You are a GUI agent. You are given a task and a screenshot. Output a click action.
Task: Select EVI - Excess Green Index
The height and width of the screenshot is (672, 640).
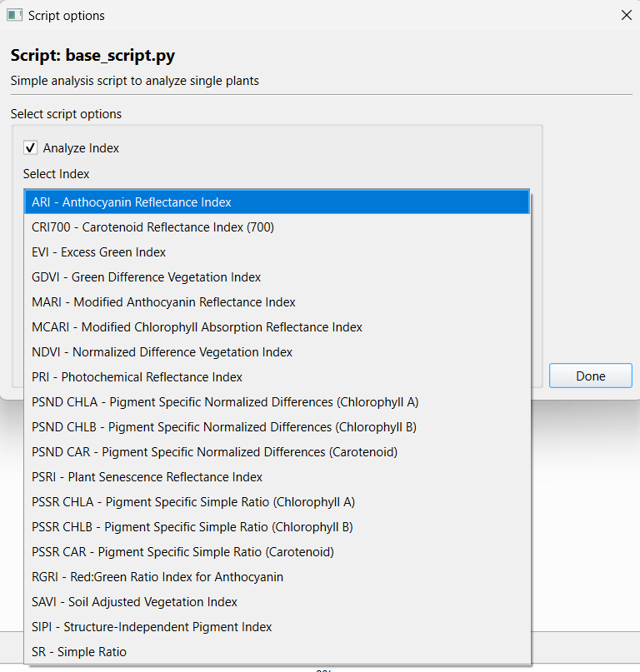[99, 252]
